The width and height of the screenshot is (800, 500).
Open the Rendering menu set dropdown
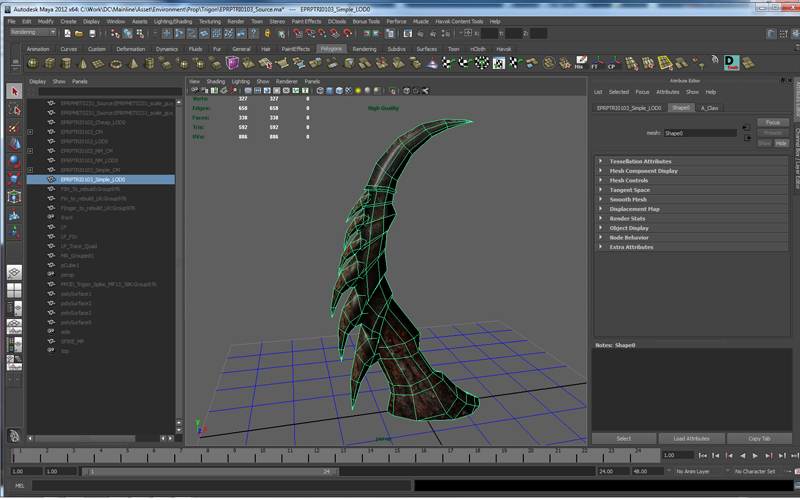click(x=33, y=32)
